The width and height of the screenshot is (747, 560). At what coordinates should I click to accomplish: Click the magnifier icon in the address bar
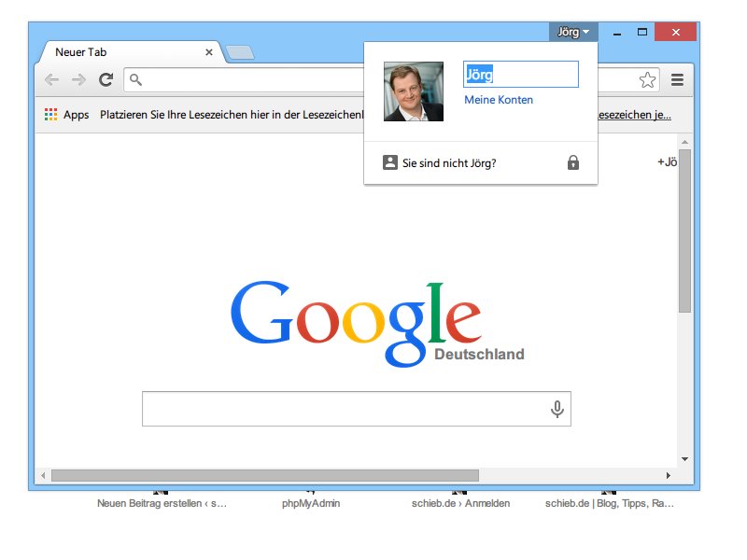pyautogui.click(x=135, y=79)
